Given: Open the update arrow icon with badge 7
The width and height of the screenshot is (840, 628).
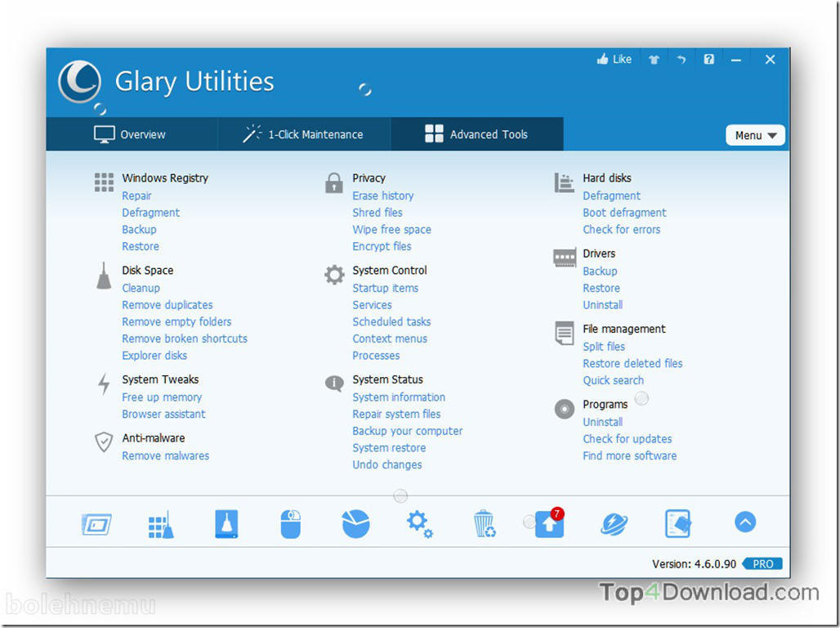Looking at the screenshot, I should click(x=549, y=523).
